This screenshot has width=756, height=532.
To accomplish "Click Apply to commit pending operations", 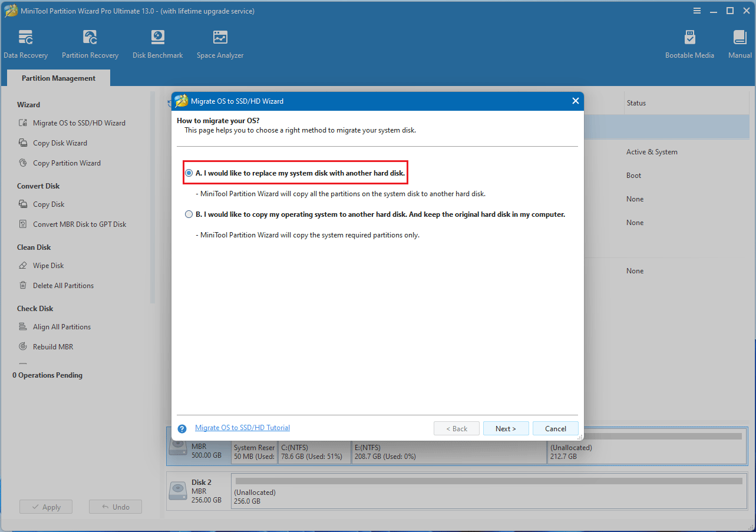I will 45,506.
